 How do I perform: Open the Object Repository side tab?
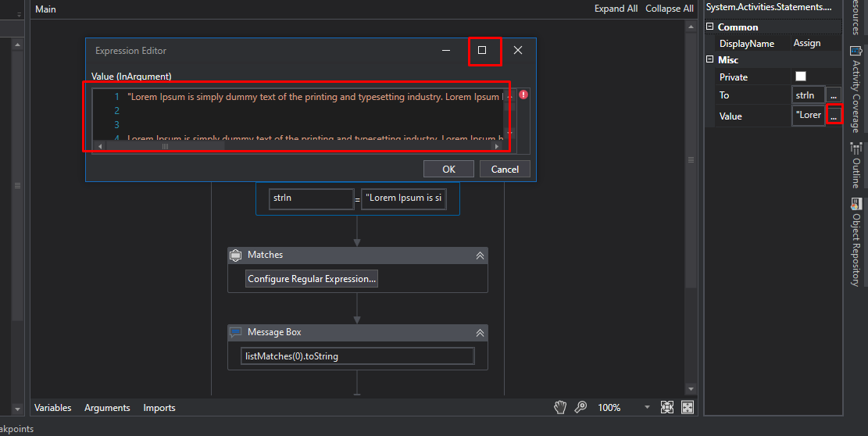(855, 242)
